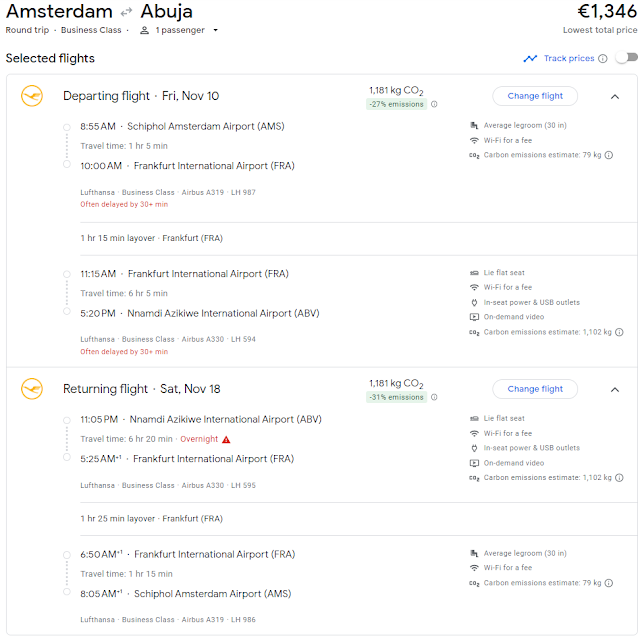Enable the Track prices toggle
The width and height of the screenshot is (640, 640).
tap(626, 58)
